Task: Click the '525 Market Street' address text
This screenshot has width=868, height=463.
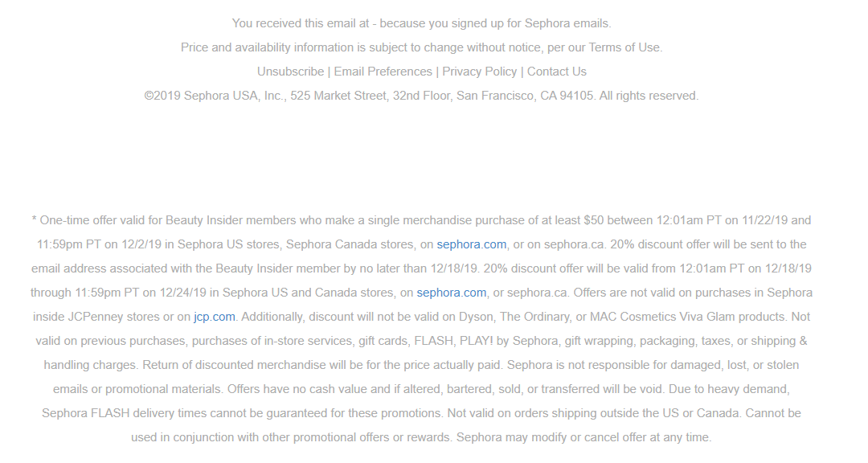Action: pos(338,96)
